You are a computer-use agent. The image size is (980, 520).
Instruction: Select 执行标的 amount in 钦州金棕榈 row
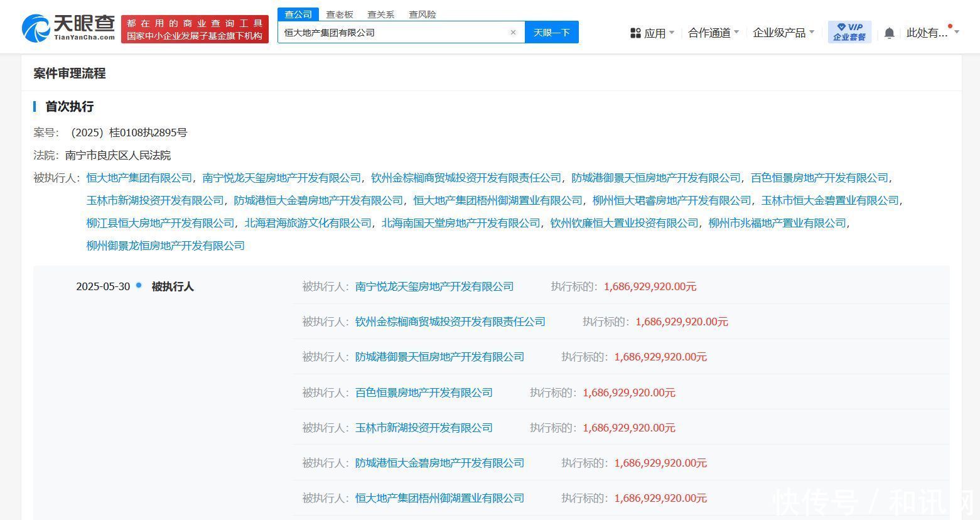click(x=682, y=322)
